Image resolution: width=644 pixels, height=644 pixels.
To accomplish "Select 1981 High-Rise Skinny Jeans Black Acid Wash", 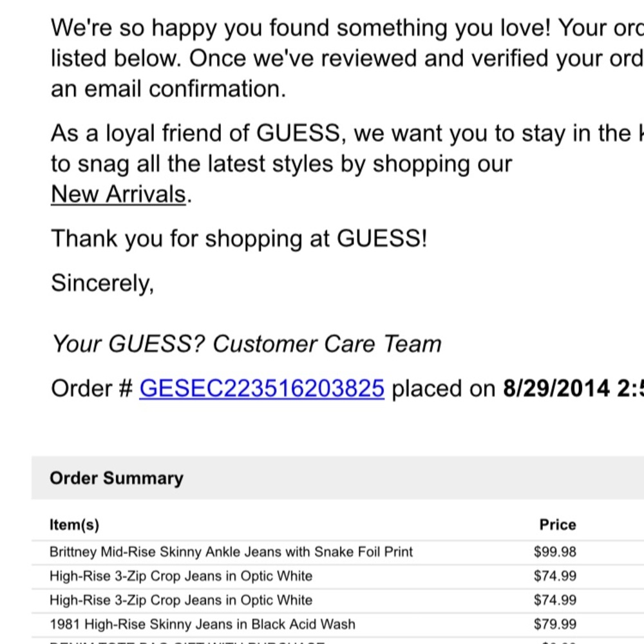I will click(202, 624).
